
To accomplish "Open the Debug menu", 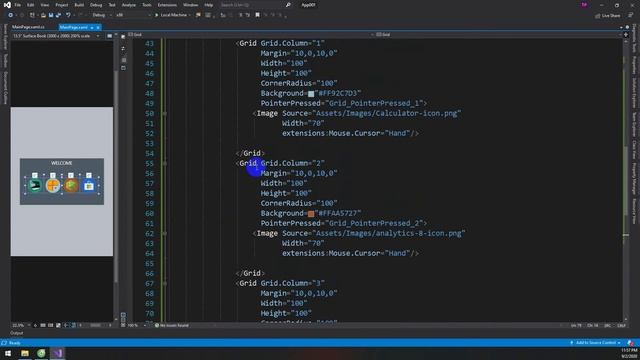I will (x=96, y=5).
